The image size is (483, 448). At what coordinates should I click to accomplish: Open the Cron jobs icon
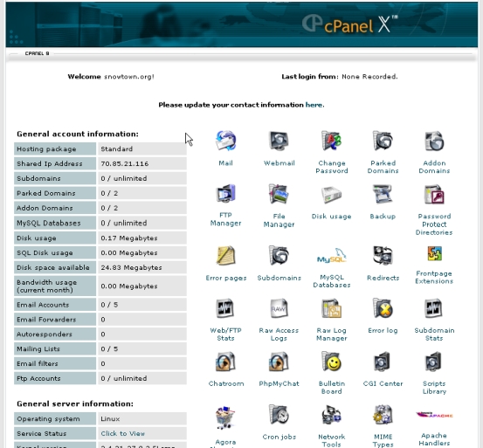pos(279,415)
